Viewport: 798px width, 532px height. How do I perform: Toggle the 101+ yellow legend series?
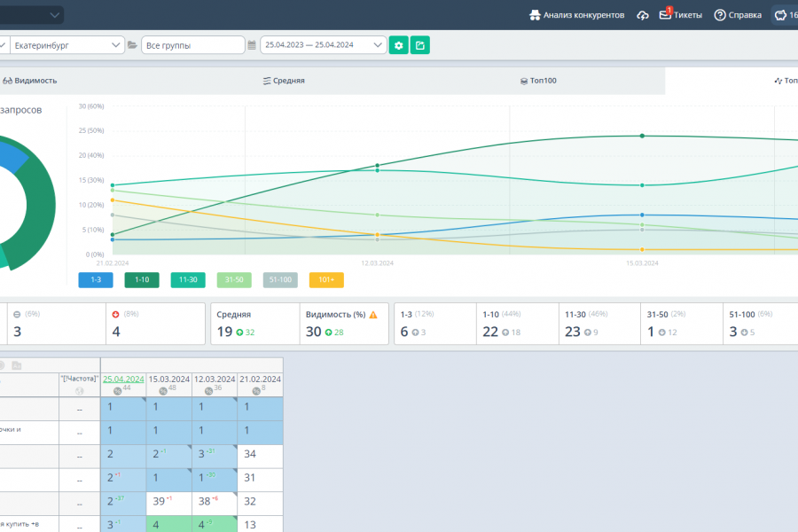(x=326, y=280)
